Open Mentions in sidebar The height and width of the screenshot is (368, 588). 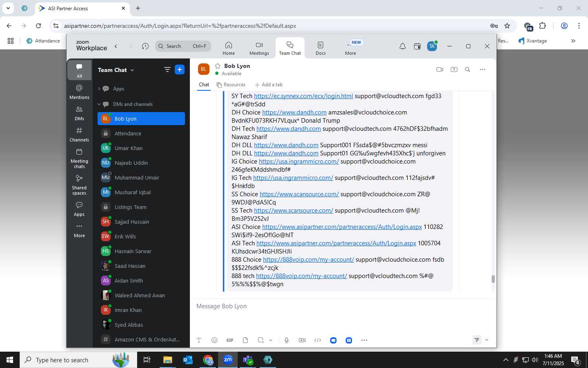(79, 92)
